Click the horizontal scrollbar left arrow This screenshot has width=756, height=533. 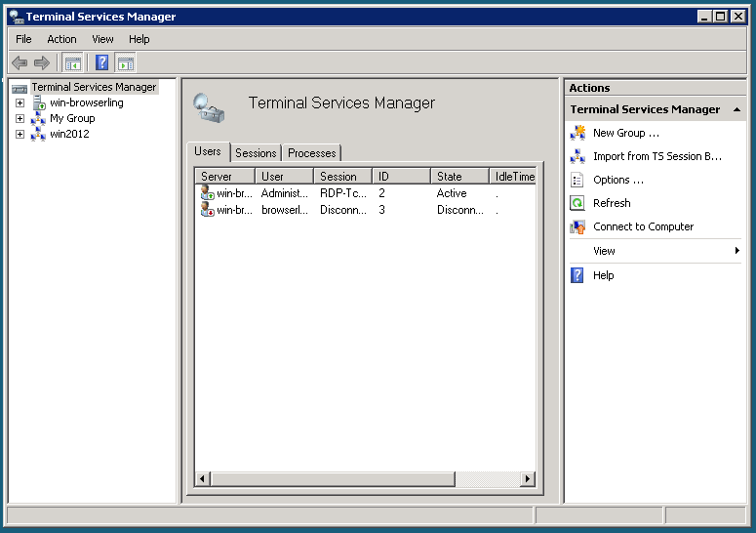pyautogui.click(x=203, y=479)
